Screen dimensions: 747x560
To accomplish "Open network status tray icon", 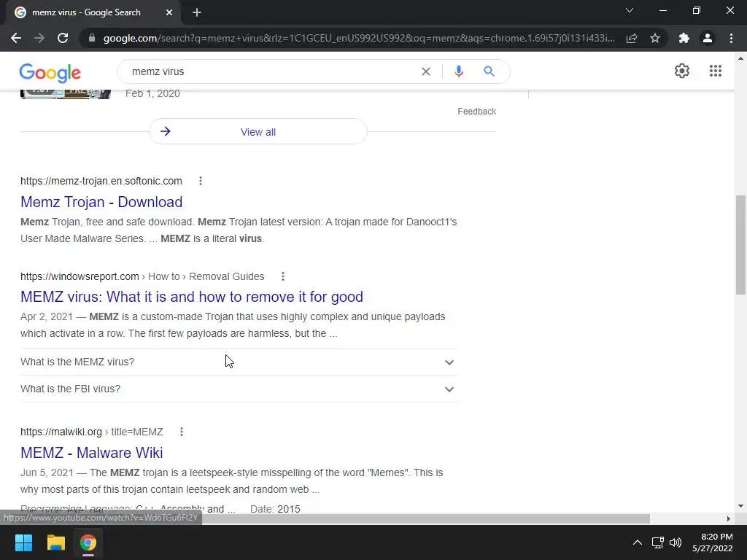I will pyautogui.click(x=658, y=542).
